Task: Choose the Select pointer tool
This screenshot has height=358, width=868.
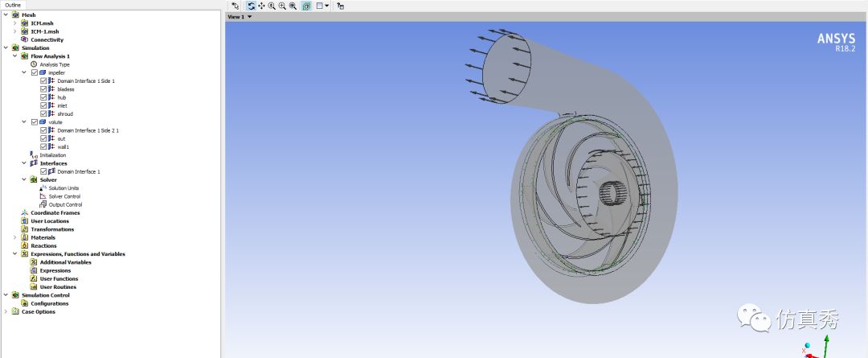Action: (x=235, y=6)
